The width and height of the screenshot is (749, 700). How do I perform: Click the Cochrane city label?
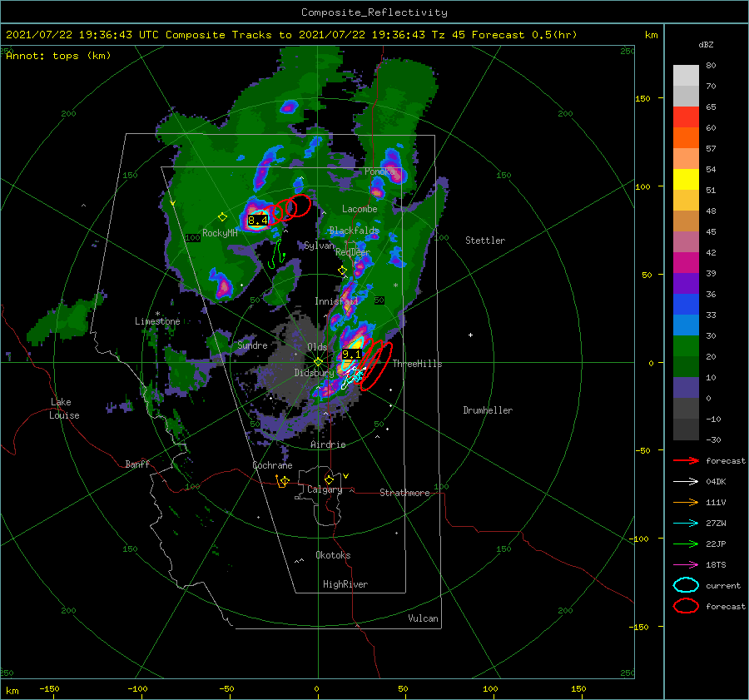pos(272,465)
